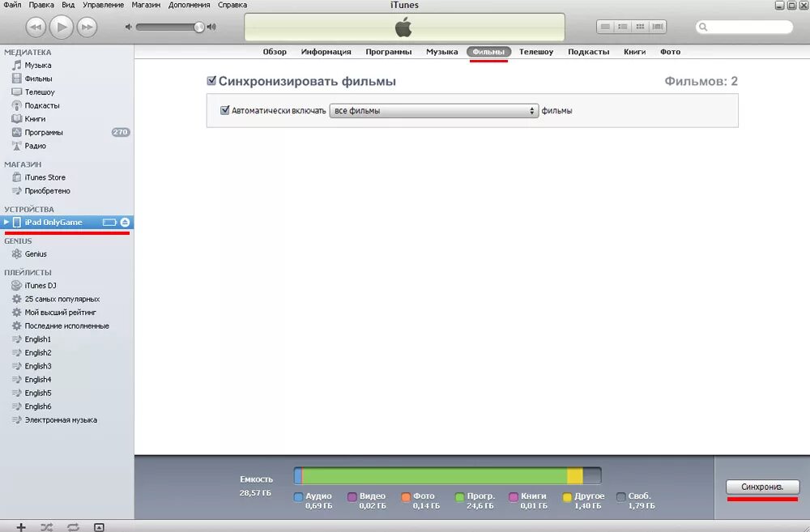Open the Последние исполненные playlist
The width and height of the screenshot is (810, 532).
67,326
